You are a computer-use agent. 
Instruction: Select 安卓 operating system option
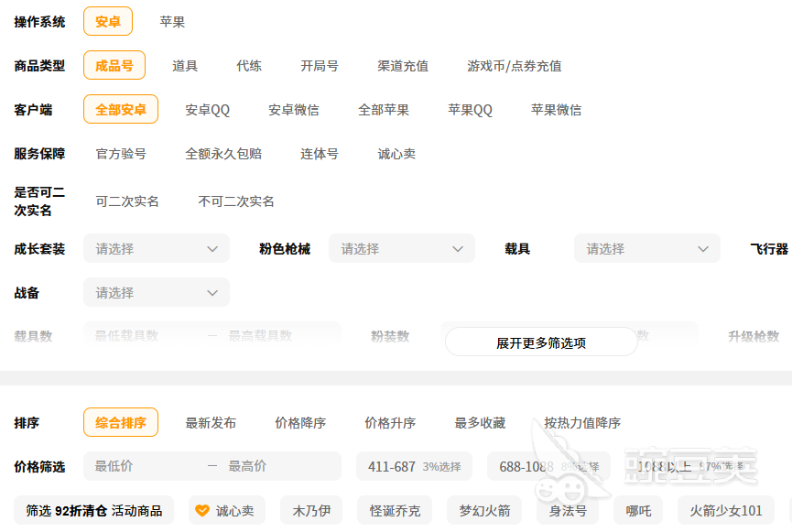(x=108, y=21)
